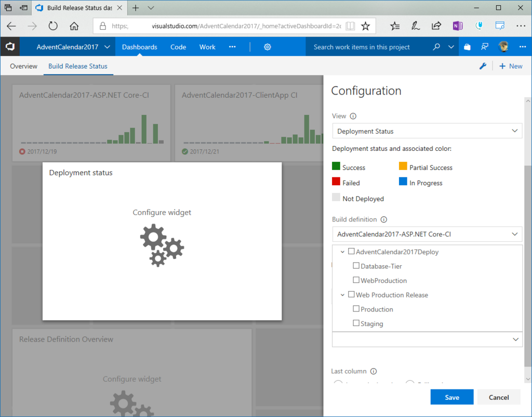Open the marketplace shopping bag icon

[467, 47]
